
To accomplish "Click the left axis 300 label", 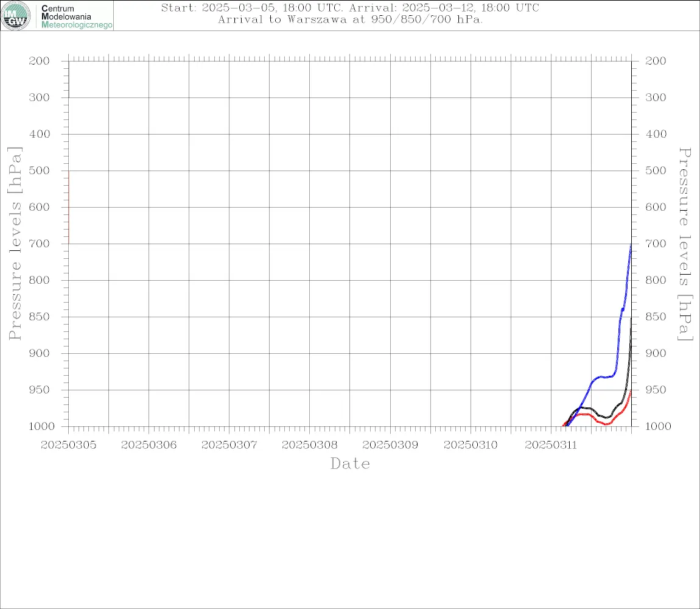I will pyautogui.click(x=40, y=97).
